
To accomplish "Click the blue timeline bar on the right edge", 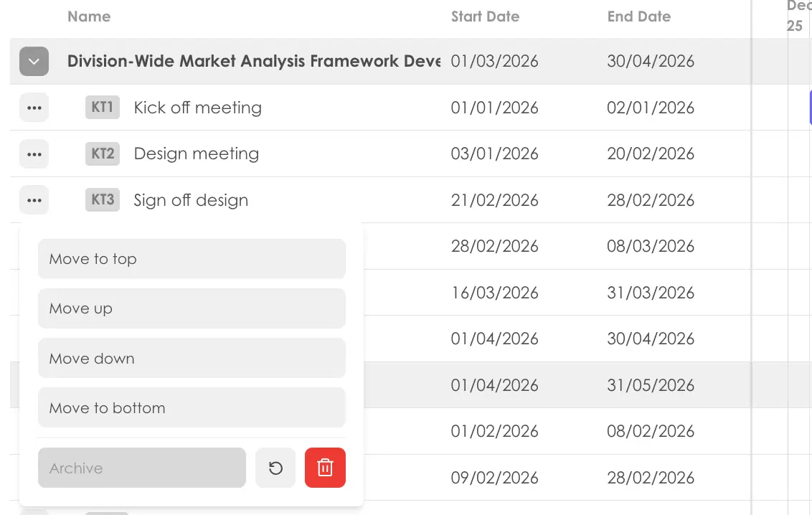I will tap(810, 107).
